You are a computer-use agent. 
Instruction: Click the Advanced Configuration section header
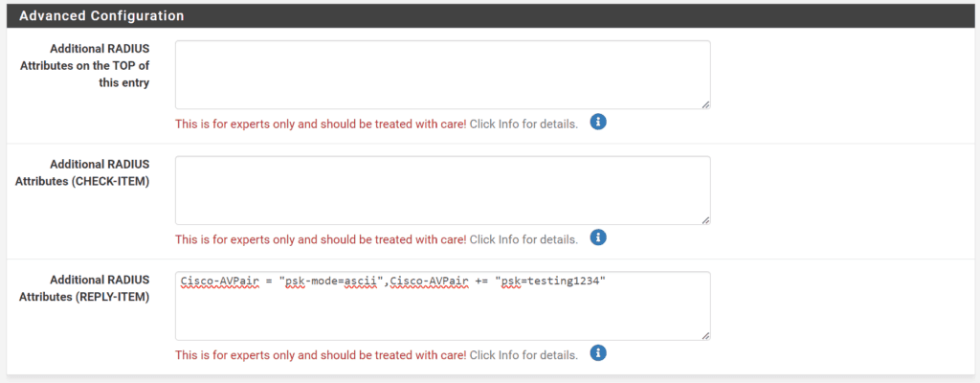(x=490, y=15)
